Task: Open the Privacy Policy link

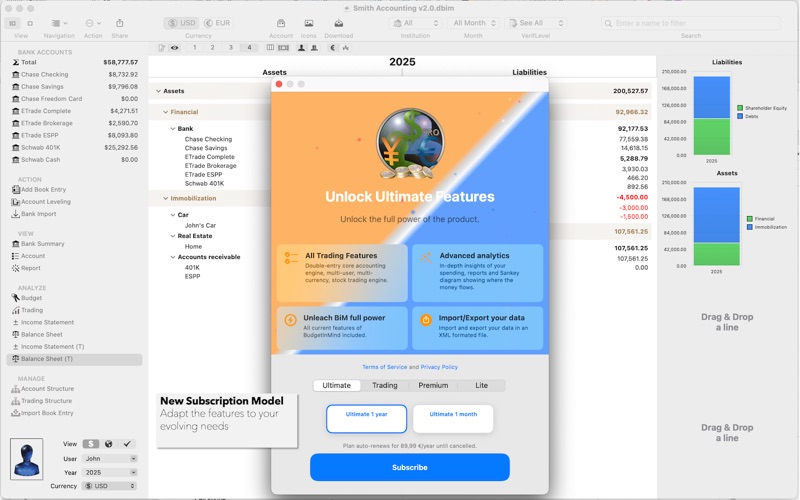Action: pos(439,367)
